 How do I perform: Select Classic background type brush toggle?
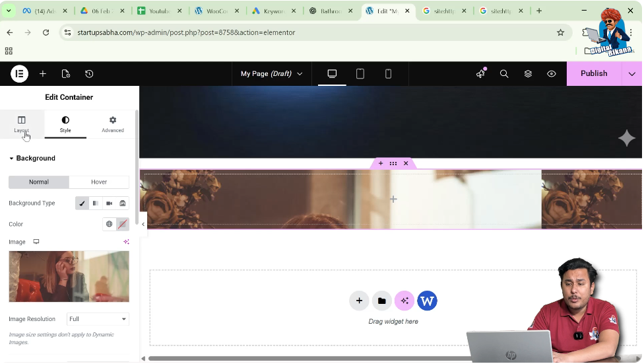coord(82,203)
